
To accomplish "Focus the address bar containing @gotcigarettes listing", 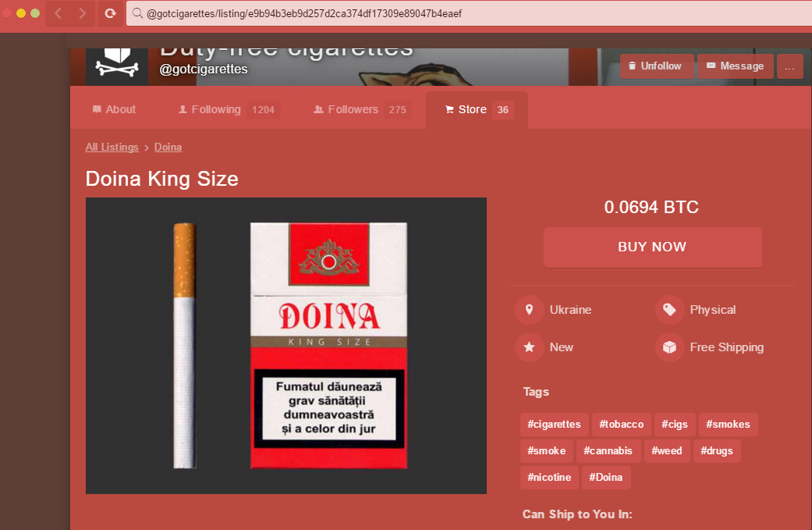I will [x=469, y=13].
